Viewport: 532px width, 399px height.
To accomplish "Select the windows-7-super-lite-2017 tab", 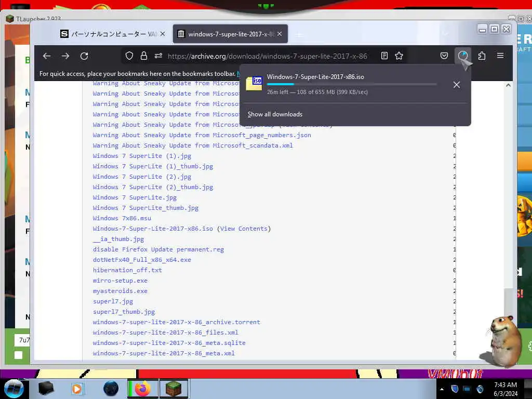I will click(x=230, y=34).
